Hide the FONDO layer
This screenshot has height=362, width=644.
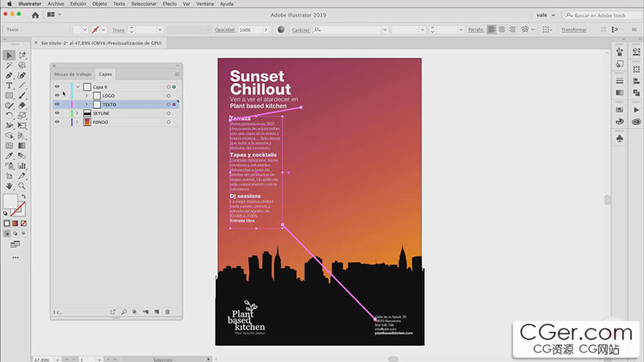[x=57, y=122]
